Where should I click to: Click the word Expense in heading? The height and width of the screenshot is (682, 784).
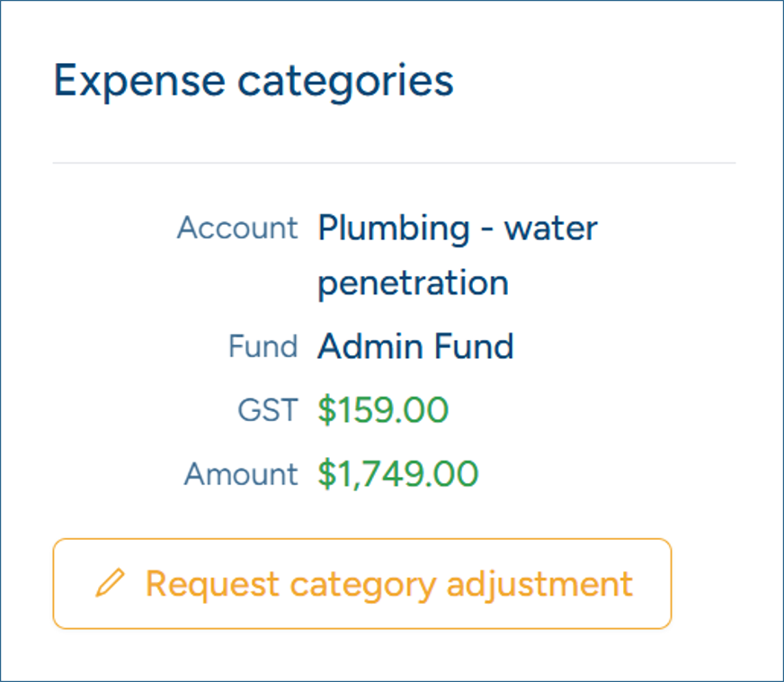tap(139, 82)
